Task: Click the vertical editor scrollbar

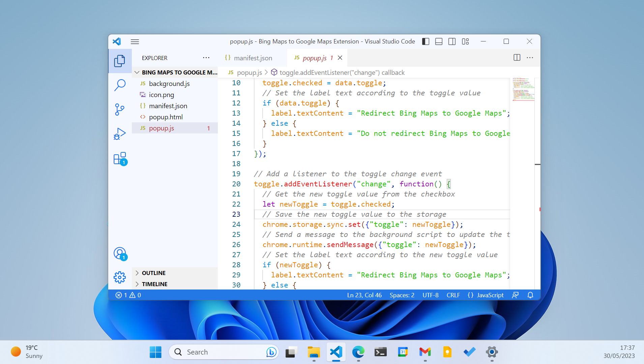Action: click(537, 184)
